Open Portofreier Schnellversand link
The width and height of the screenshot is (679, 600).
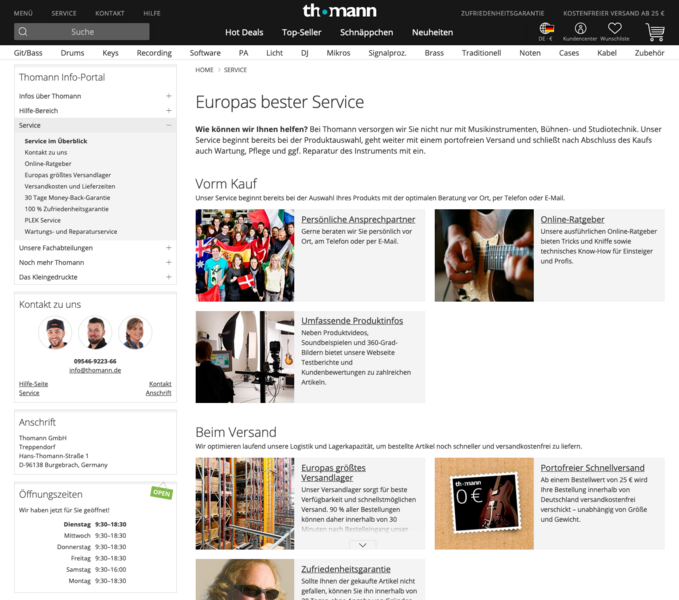(592, 468)
